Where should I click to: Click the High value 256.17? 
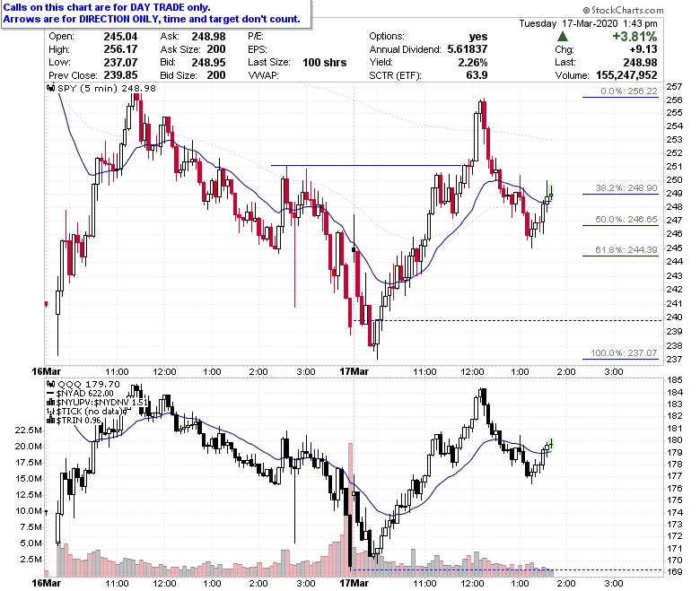coord(120,49)
